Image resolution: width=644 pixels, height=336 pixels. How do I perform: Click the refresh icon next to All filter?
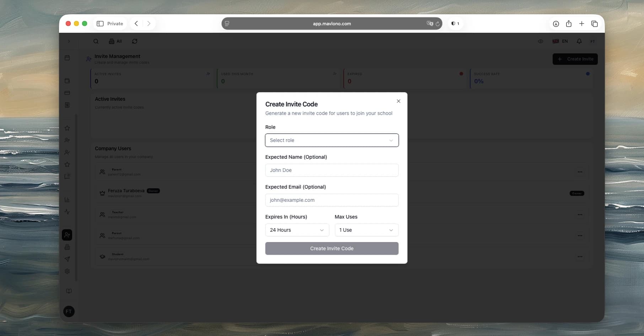click(x=134, y=41)
